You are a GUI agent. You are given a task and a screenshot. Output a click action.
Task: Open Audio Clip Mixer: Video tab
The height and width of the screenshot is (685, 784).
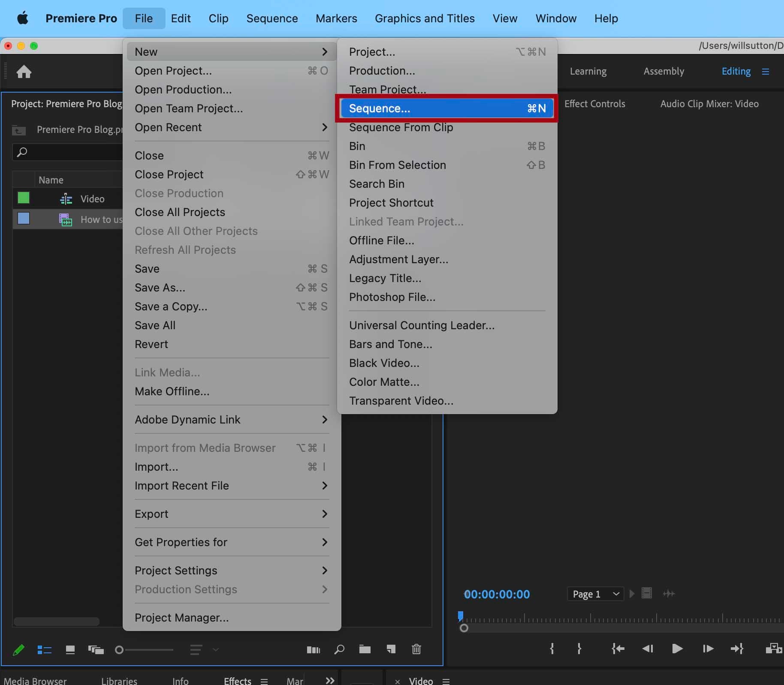point(709,104)
